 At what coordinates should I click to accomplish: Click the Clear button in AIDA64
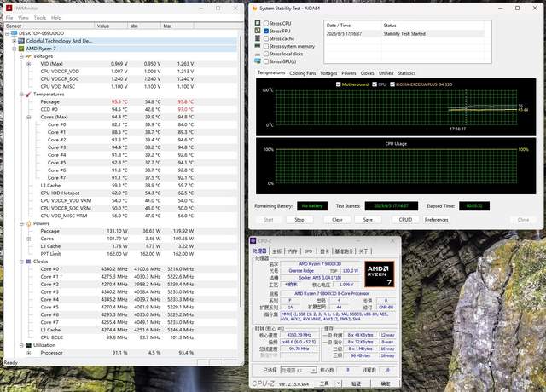tap(337, 220)
